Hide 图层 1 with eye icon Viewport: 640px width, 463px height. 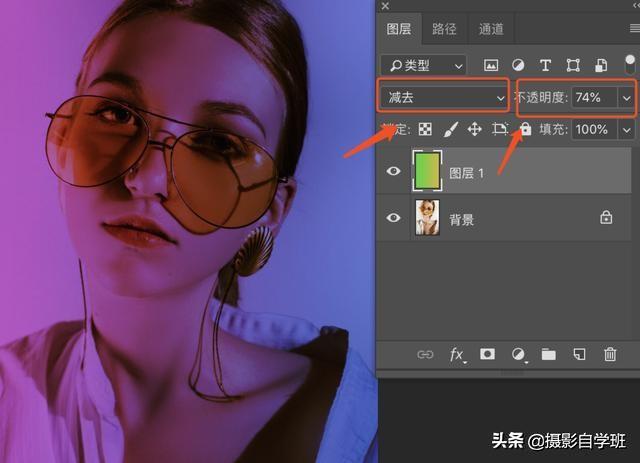(393, 171)
